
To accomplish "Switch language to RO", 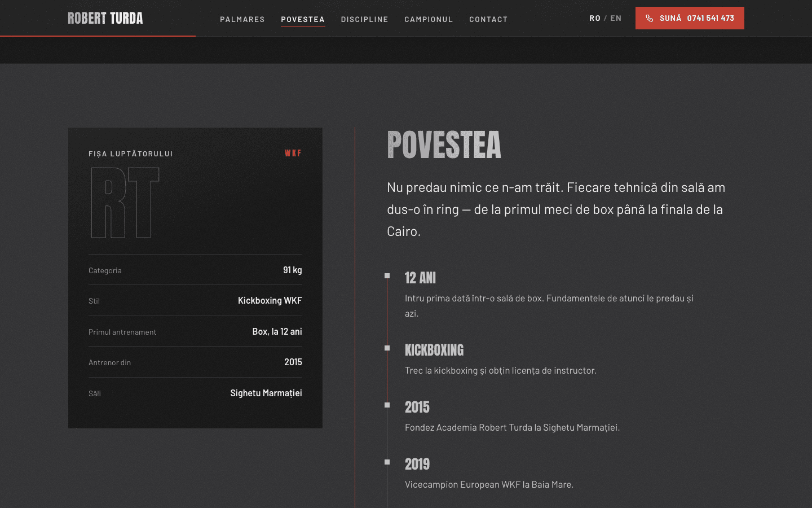I will point(595,18).
